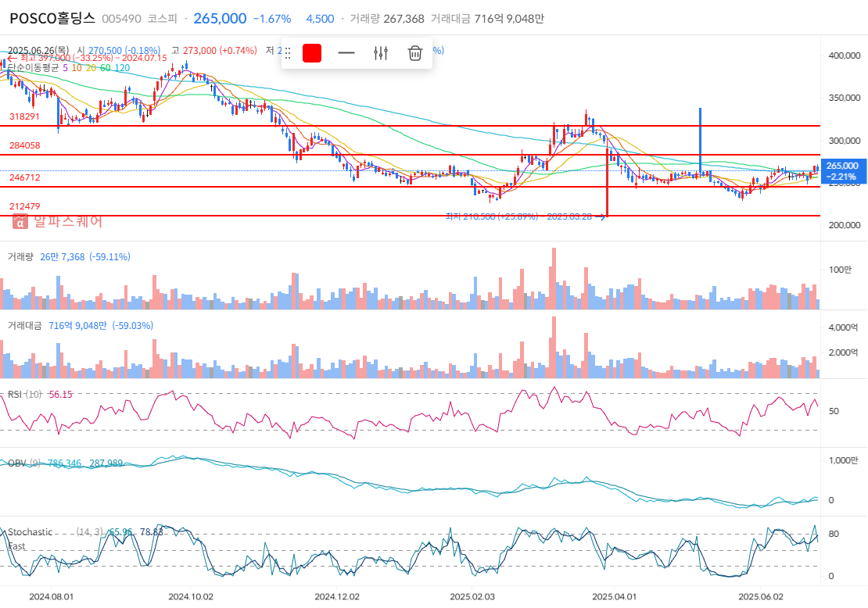Click the 200,000 price axis label
Screen dimensions: 868x608
(x=845, y=225)
